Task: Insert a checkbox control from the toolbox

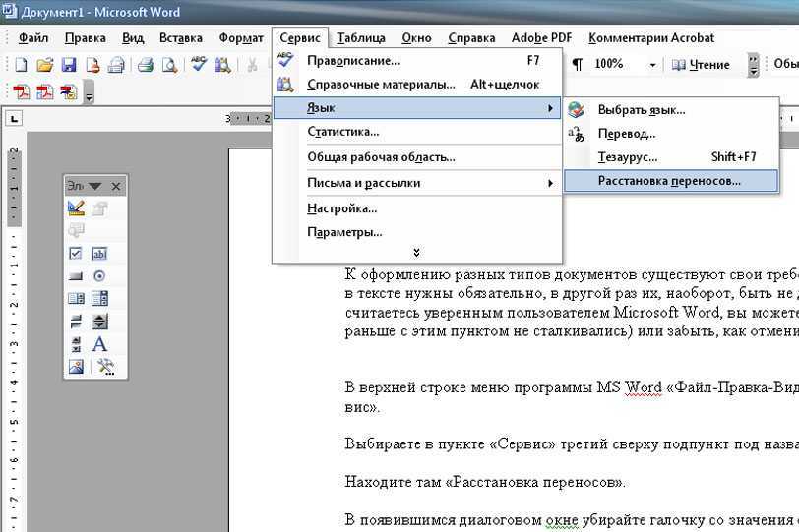Action: (x=76, y=253)
